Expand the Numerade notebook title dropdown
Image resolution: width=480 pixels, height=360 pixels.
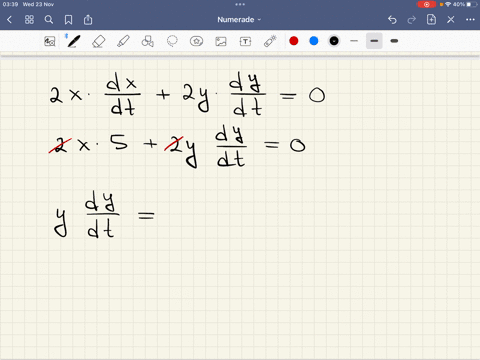pyautogui.click(x=239, y=20)
